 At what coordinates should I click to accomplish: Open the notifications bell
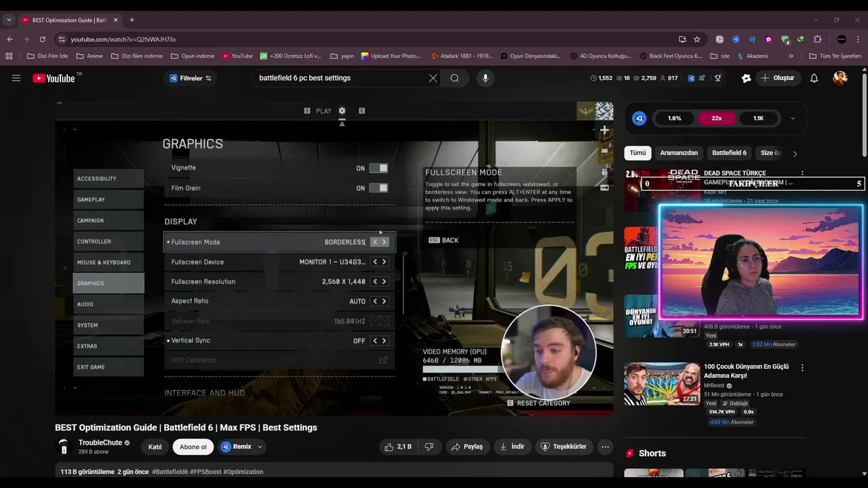814,78
